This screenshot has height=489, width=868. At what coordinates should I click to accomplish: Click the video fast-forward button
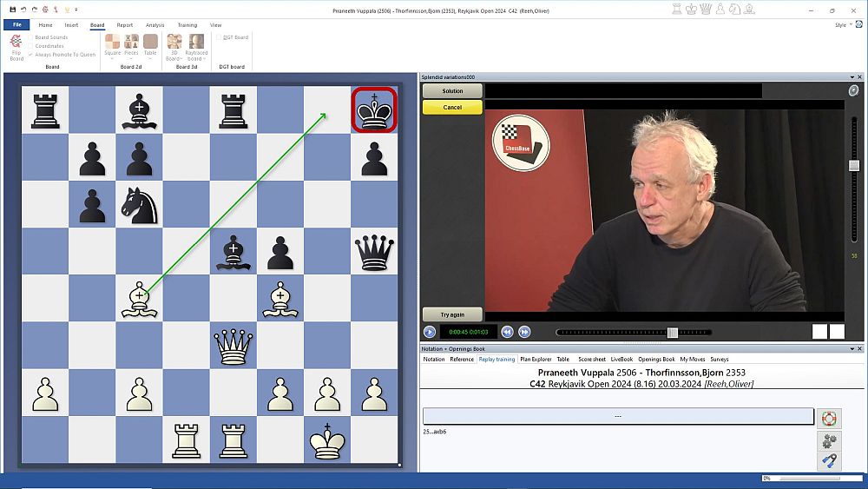(524, 332)
